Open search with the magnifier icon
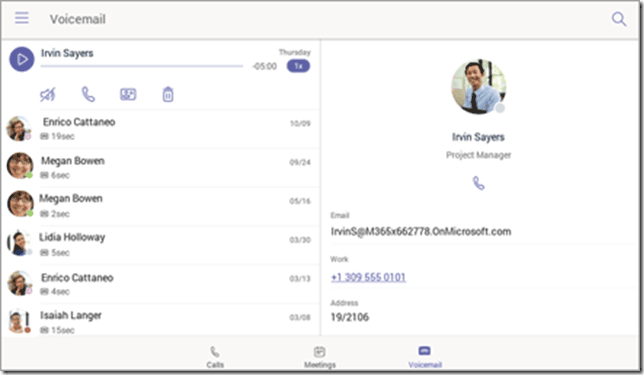Viewport: 644px width, 375px height. tap(619, 19)
